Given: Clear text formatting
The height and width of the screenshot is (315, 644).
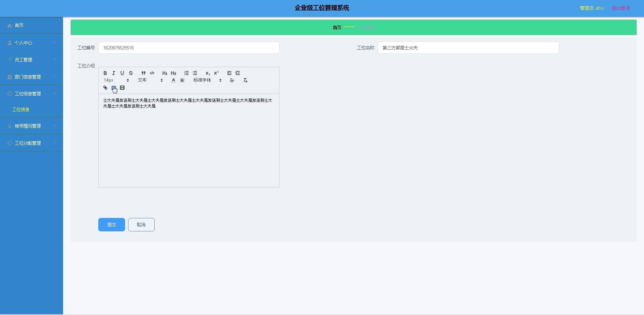Looking at the screenshot, I should coord(245,80).
